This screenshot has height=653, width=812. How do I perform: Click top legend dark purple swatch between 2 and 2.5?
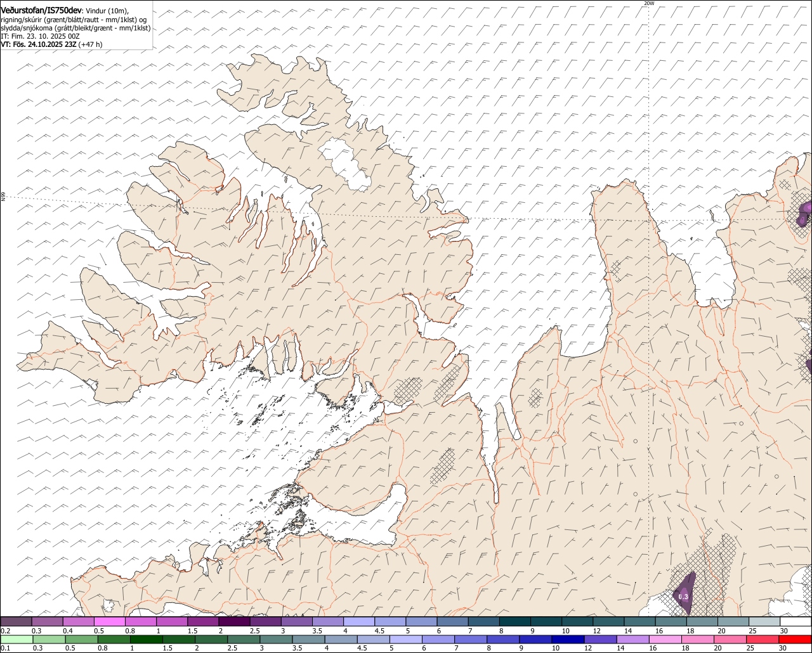235,621
